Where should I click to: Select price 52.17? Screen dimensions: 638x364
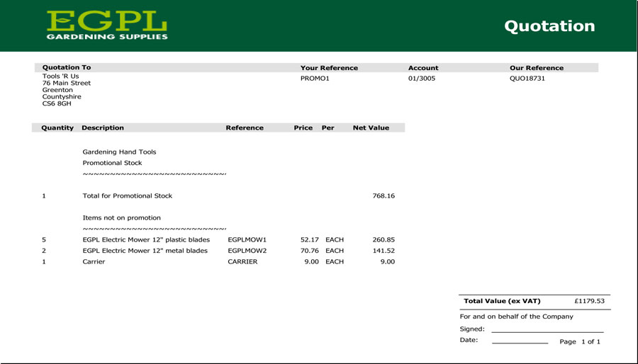pos(310,239)
